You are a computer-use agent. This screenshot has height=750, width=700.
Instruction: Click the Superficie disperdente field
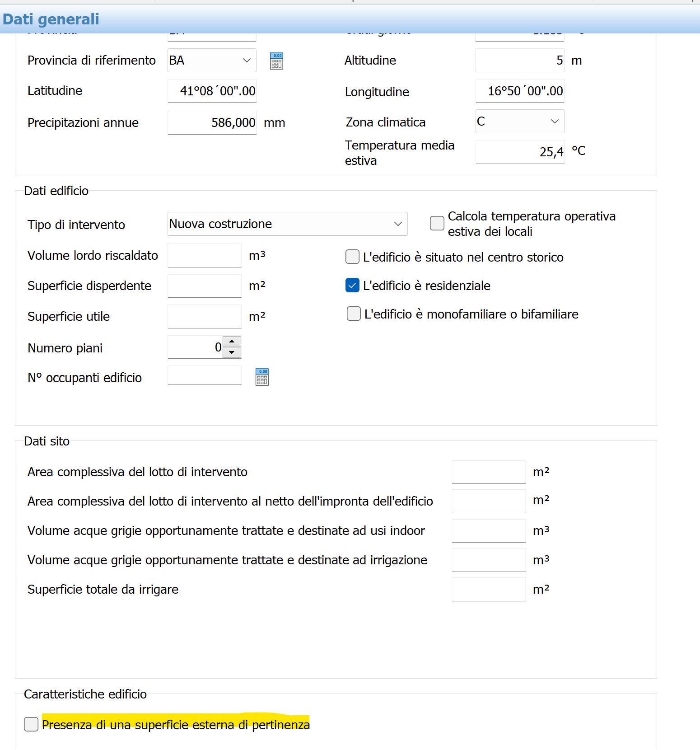(x=205, y=286)
